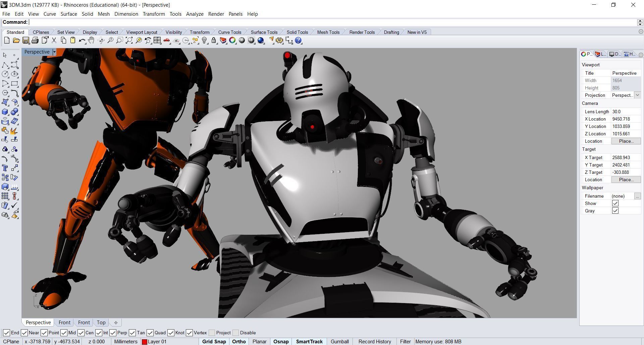Open the toolbar options gear at right
Viewport: 644px width, 345px height.
point(641,31)
